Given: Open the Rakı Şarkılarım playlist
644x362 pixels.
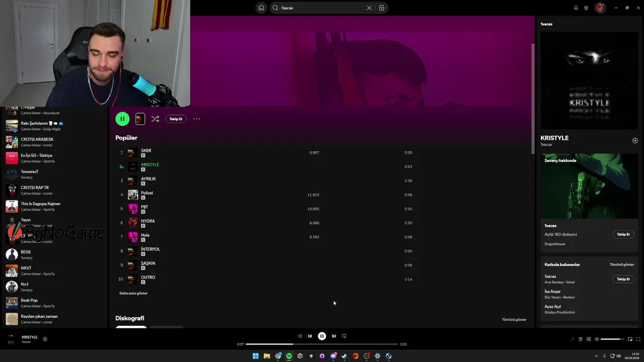Looking at the screenshot, I should [54, 126].
